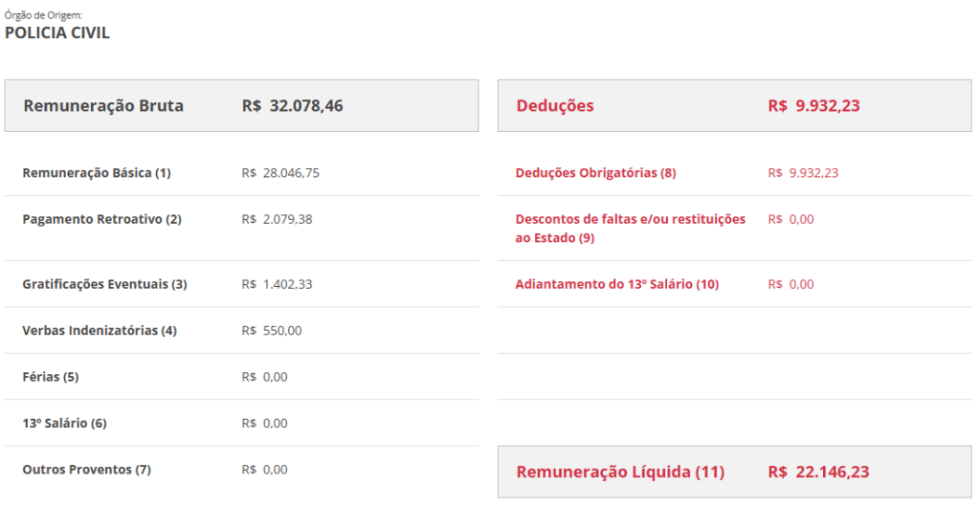
Task: Click the R$ 1.402,33 amount
Action: pyautogui.click(x=277, y=284)
